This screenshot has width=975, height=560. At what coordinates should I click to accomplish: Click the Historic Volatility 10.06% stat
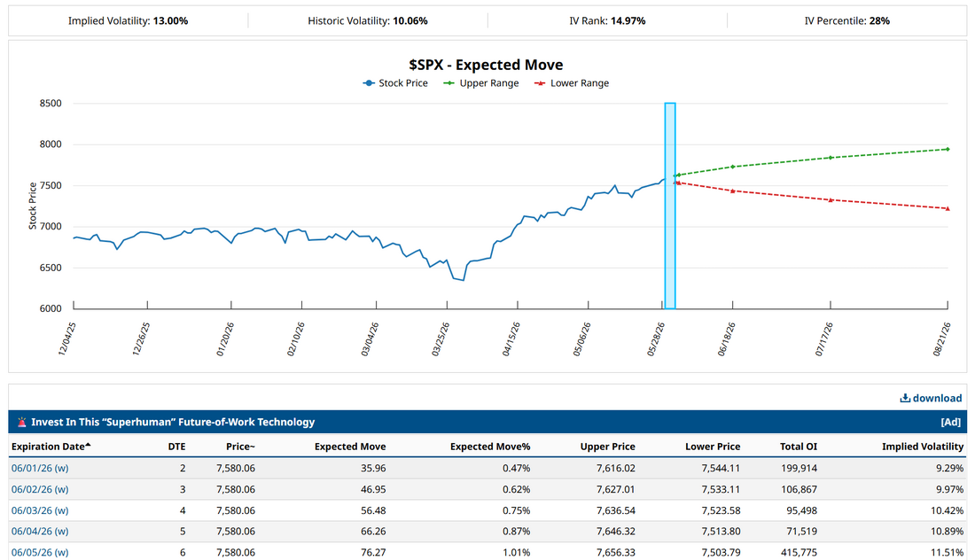click(368, 20)
